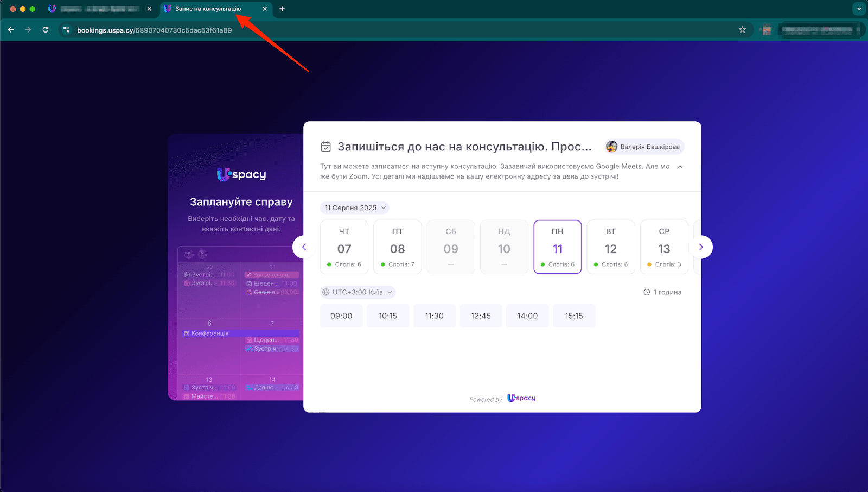
Task: Click the Uspacy logo in "Powered by"
Action: pos(520,398)
